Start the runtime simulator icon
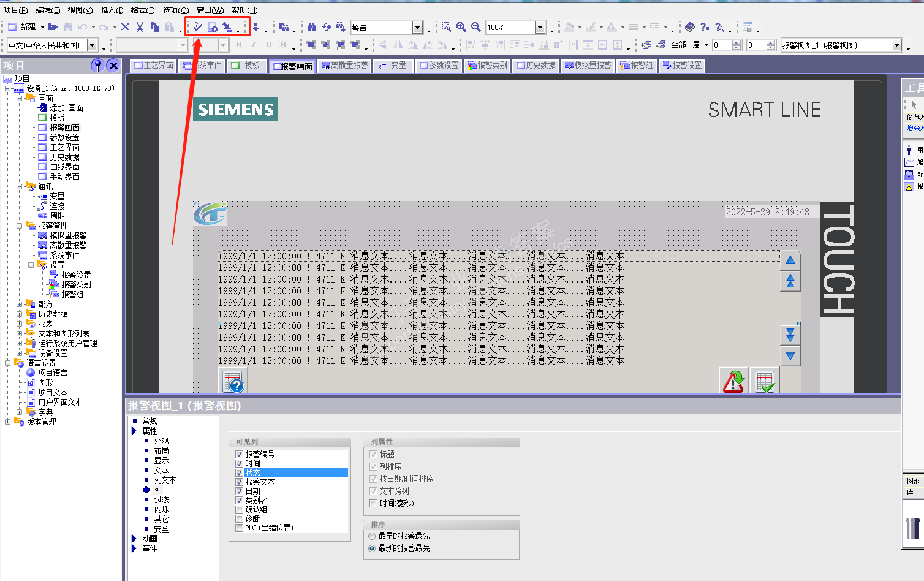The width and height of the screenshot is (924, 581). tap(212, 27)
